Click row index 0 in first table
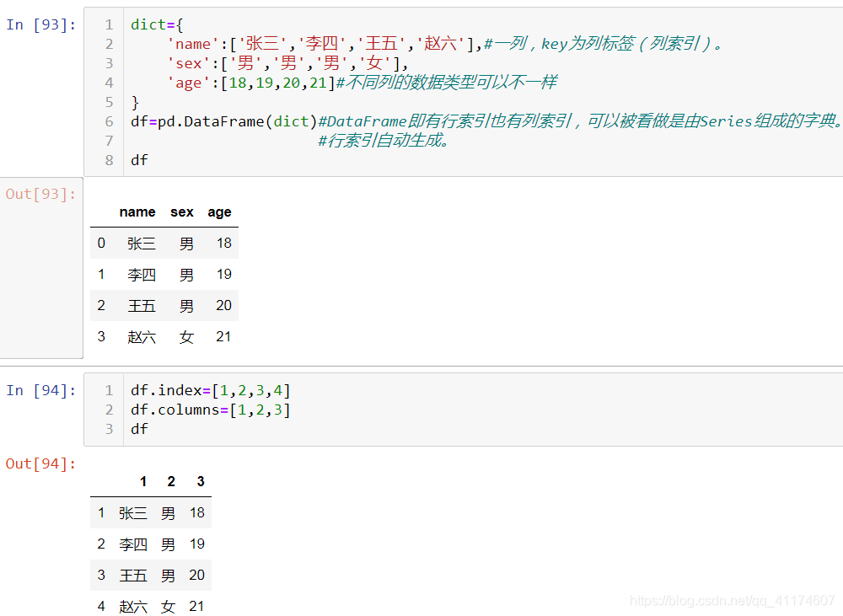Image resolution: width=843 pixels, height=616 pixels. [101, 244]
